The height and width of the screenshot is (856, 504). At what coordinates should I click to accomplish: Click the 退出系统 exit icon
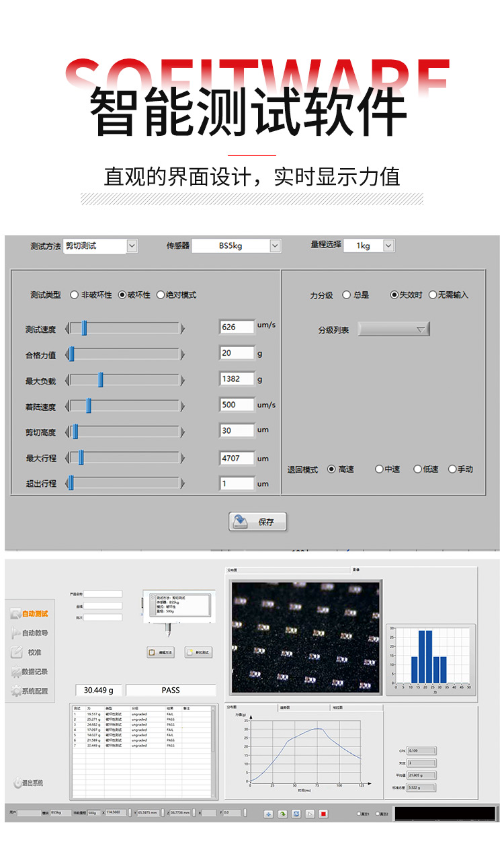[18, 783]
